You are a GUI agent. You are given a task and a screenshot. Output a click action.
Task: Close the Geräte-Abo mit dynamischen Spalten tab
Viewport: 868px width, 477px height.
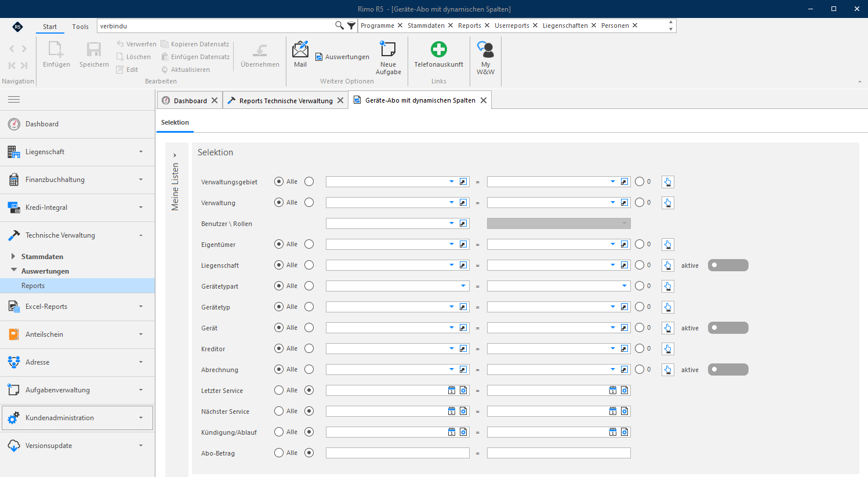tap(484, 100)
